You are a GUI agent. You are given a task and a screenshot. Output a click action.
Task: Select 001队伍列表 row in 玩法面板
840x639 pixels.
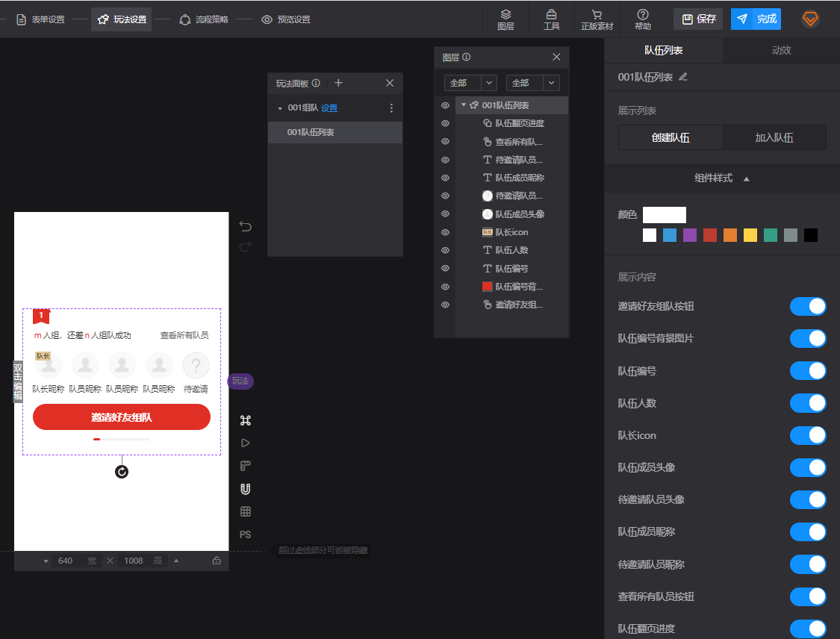coord(335,132)
